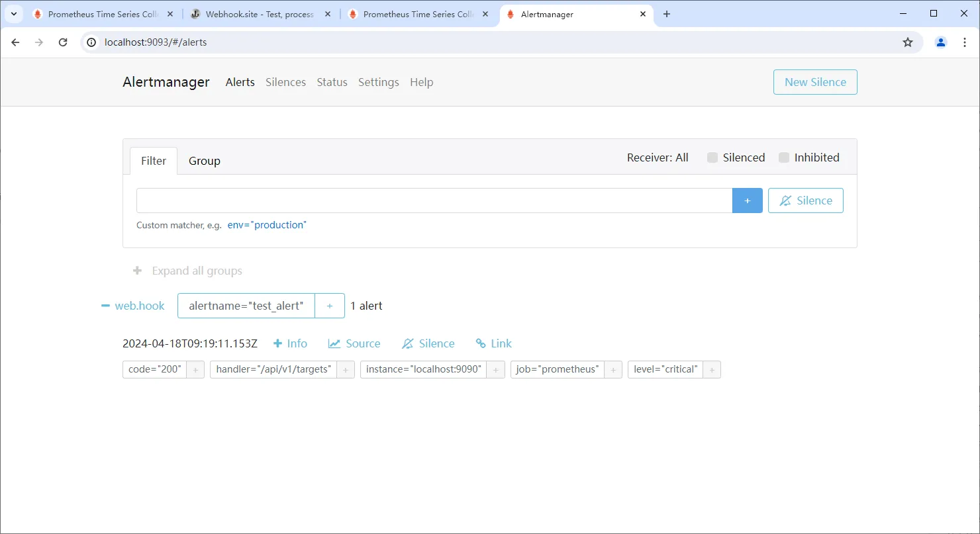The width and height of the screenshot is (980, 534).
Task: Close the Webhook.site tab
Action: pyautogui.click(x=328, y=14)
